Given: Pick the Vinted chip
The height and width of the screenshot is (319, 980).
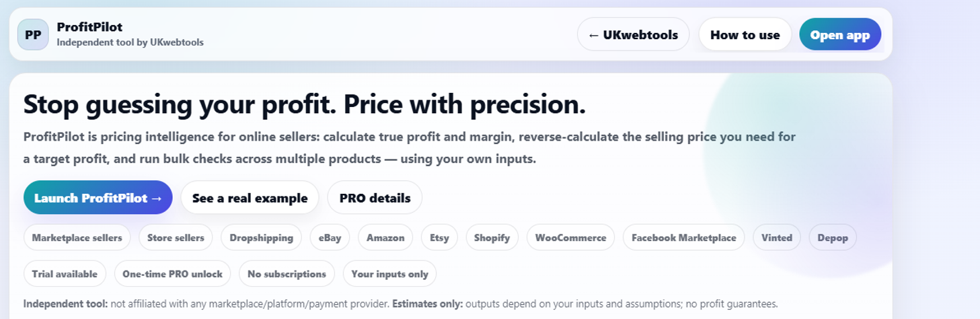Looking at the screenshot, I should (x=777, y=238).
